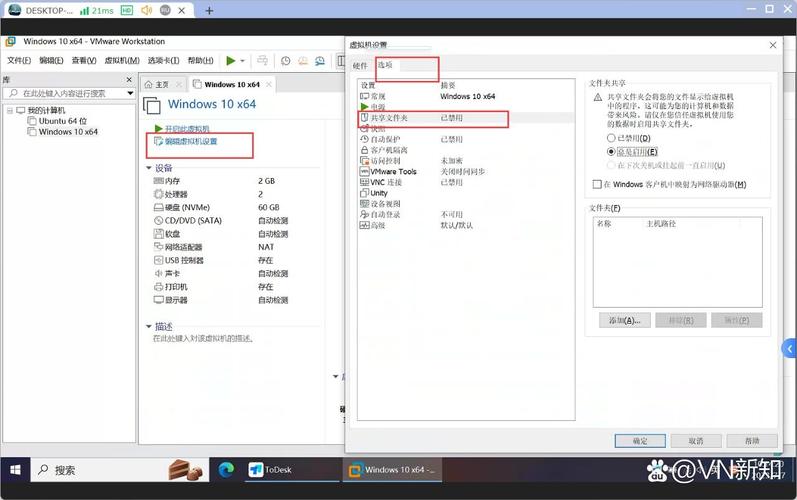Open Microsoft Edge from the taskbar
This screenshot has width=797, height=500.
tap(226, 469)
